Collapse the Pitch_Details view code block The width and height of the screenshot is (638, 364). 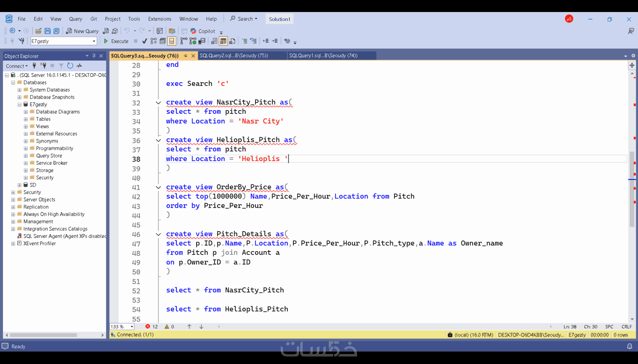[x=158, y=234]
